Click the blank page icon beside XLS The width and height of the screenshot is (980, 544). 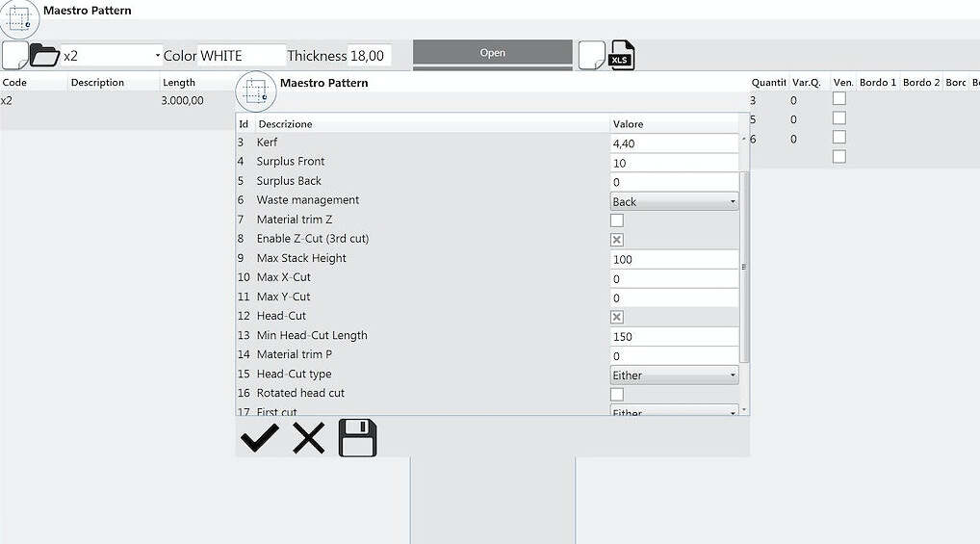click(591, 56)
